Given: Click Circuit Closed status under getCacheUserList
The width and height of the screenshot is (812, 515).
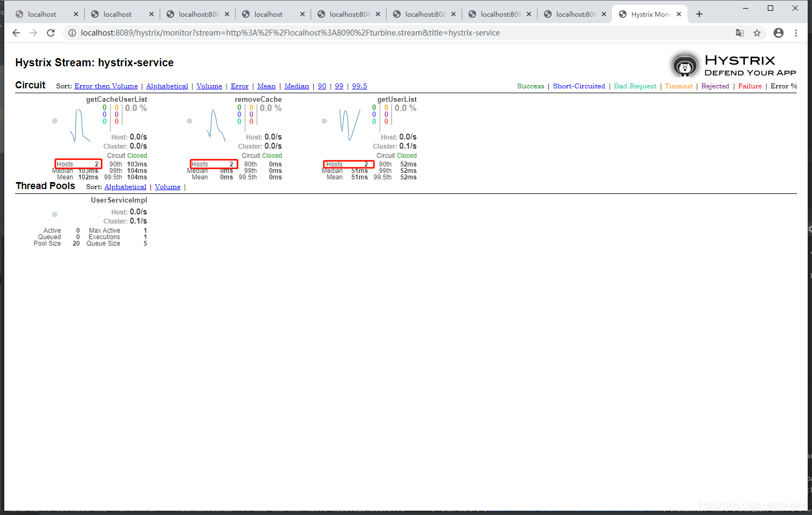Looking at the screenshot, I should tap(127, 156).
